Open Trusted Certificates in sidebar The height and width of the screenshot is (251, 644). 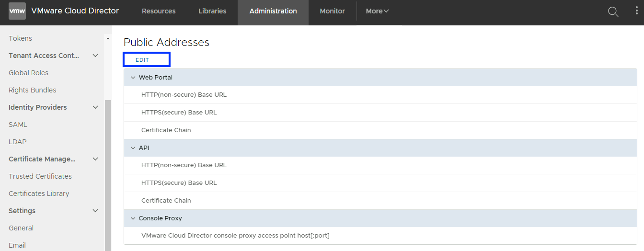(x=40, y=176)
